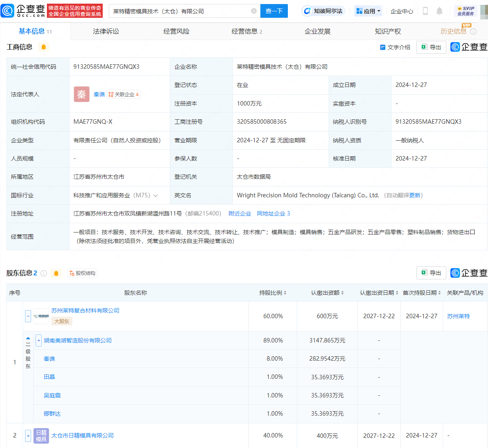Open 关联企业 4 badge for legal representative
This screenshot has width=488, height=448.
point(124,95)
